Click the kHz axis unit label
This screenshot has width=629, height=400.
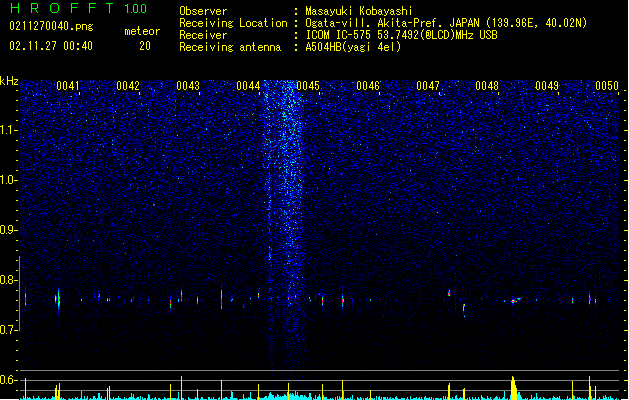9,81
